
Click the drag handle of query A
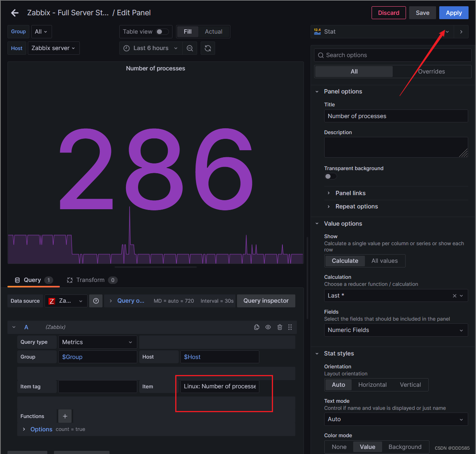point(290,327)
